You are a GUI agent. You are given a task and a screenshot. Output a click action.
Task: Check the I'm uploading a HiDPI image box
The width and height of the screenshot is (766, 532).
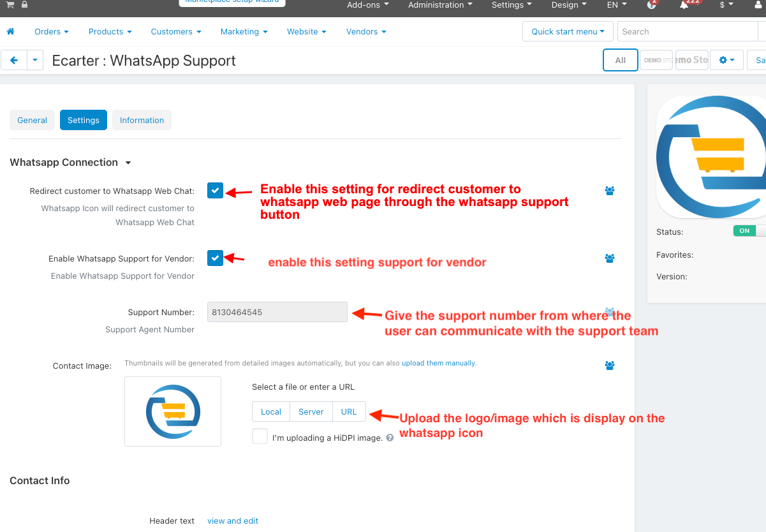click(260, 436)
